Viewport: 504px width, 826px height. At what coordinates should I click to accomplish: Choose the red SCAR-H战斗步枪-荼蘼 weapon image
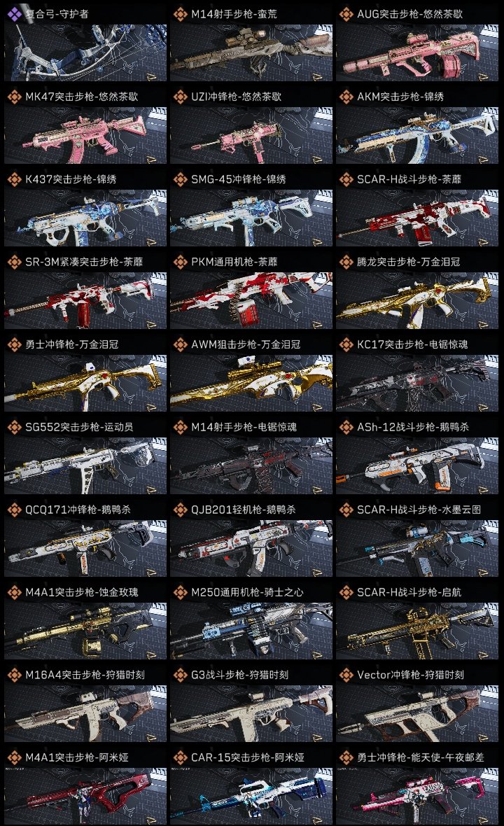tap(417, 218)
